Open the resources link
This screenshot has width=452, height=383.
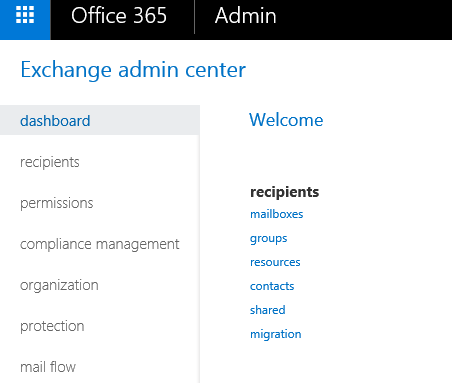[275, 262]
